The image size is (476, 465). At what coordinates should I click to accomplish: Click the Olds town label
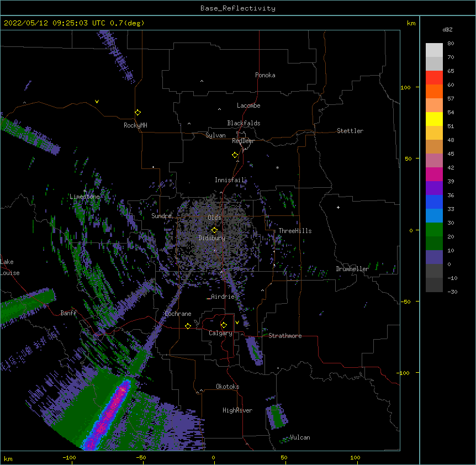click(x=214, y=218)
